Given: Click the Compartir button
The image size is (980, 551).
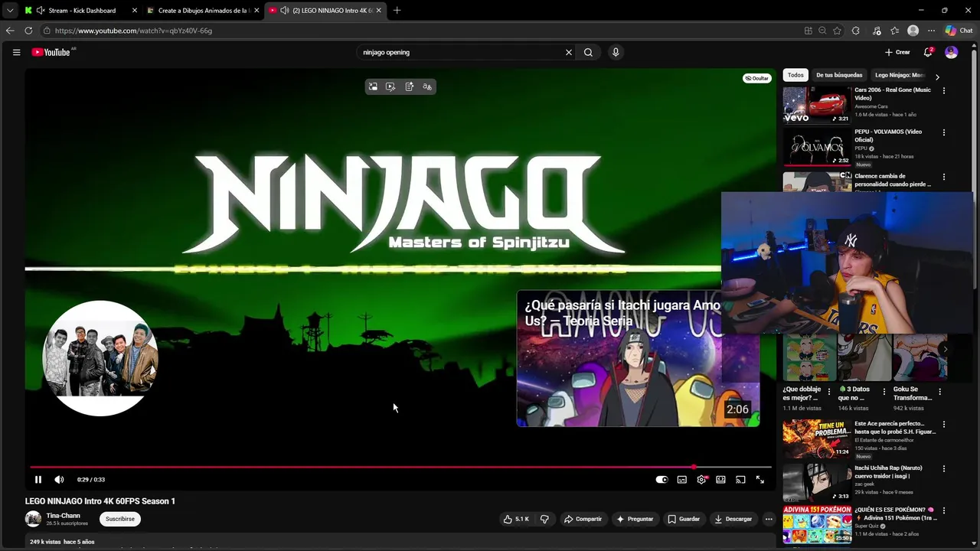Looking at the screenshot, I should [583, 519].
